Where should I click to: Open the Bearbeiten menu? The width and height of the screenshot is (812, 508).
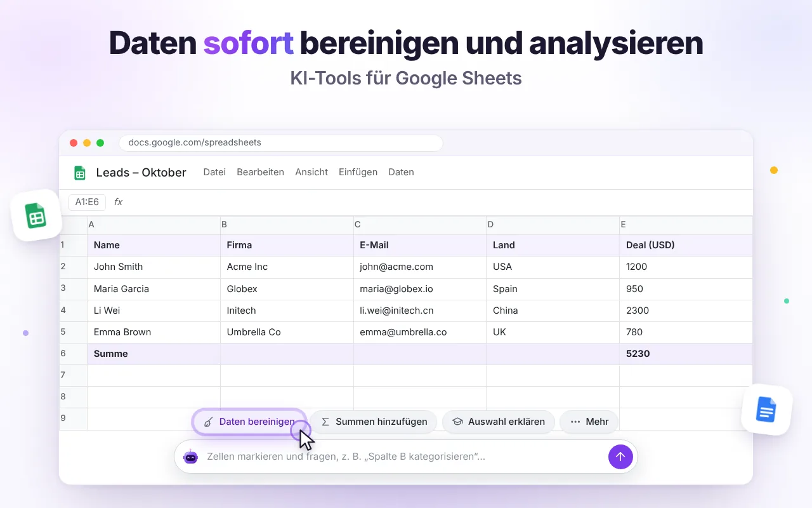point(260,172)
